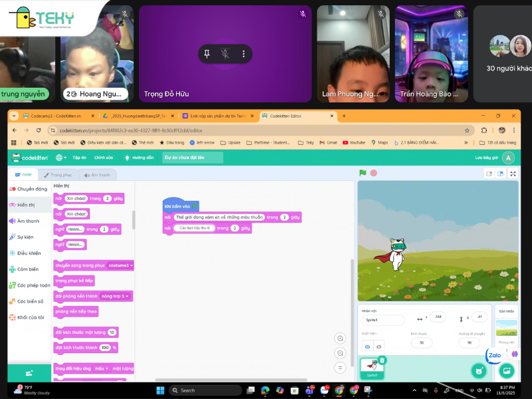Screen dimensions: 532x399
Task: Show Sprite1 using the eye toggle
Action: 368,347
